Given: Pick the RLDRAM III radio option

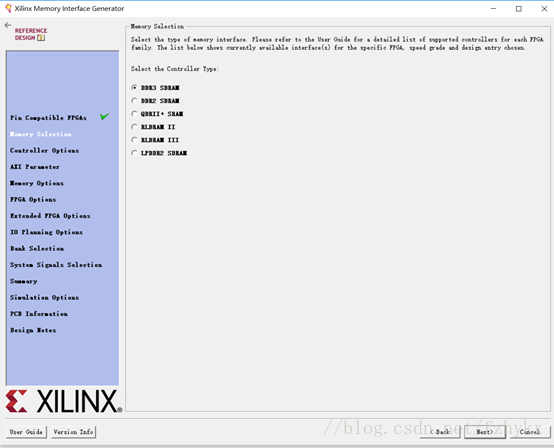Looking at the screenshot, I should pos(134,140).
